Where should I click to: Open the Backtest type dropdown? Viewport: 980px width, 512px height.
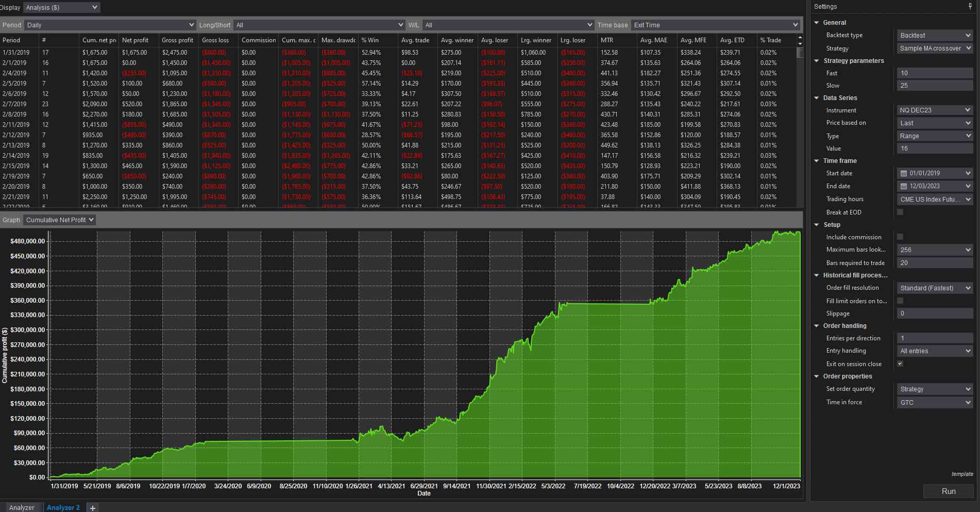[935, 35]
